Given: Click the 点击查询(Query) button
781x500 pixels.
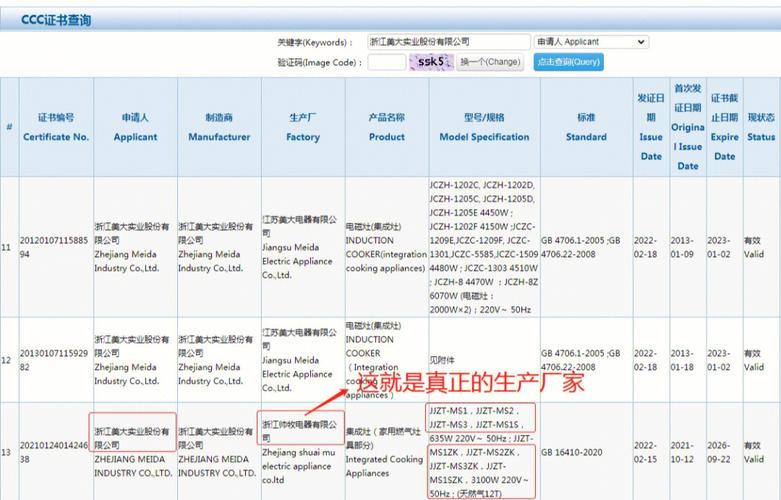Looking at the screenshot, I should [x=569, y=62].
